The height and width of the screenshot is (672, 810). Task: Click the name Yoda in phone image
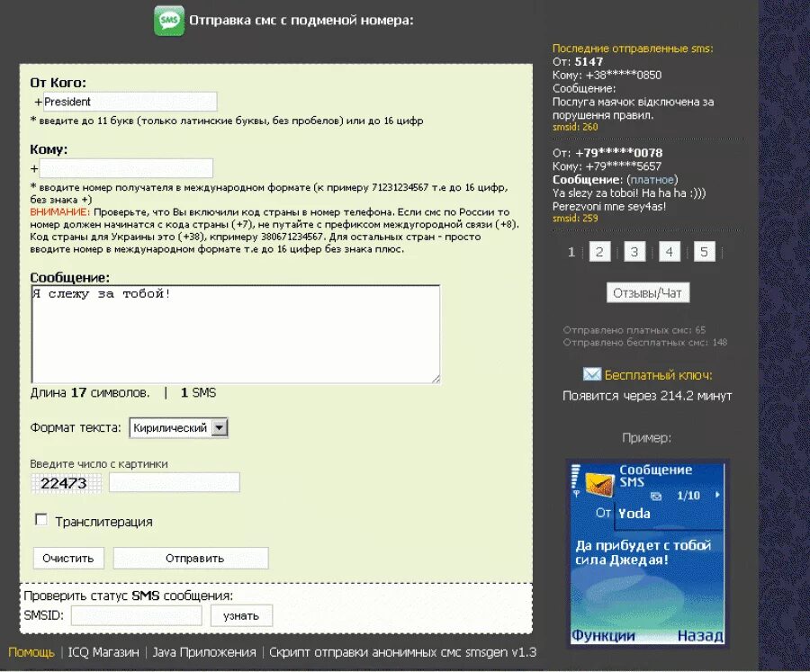tap(634, 514)
